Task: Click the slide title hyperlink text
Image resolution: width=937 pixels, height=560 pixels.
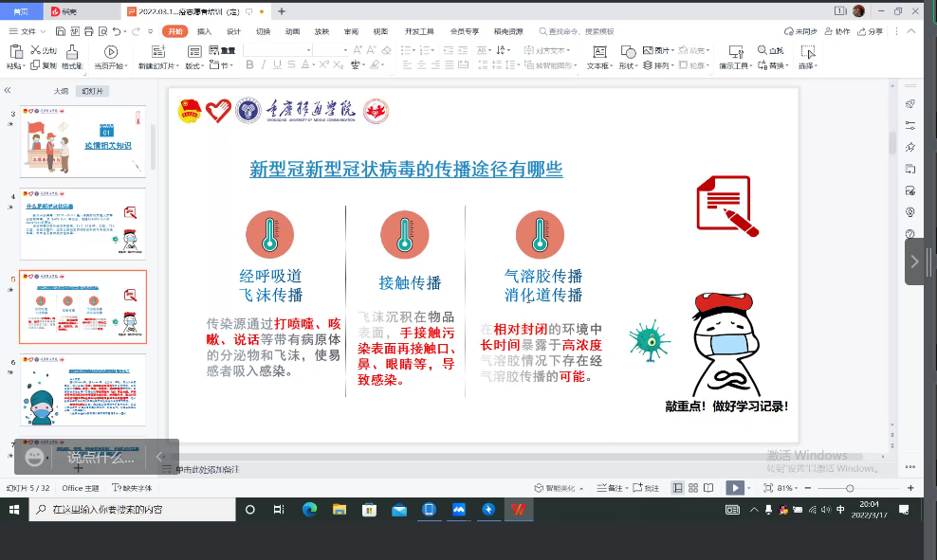Action: tap(406, 170)
